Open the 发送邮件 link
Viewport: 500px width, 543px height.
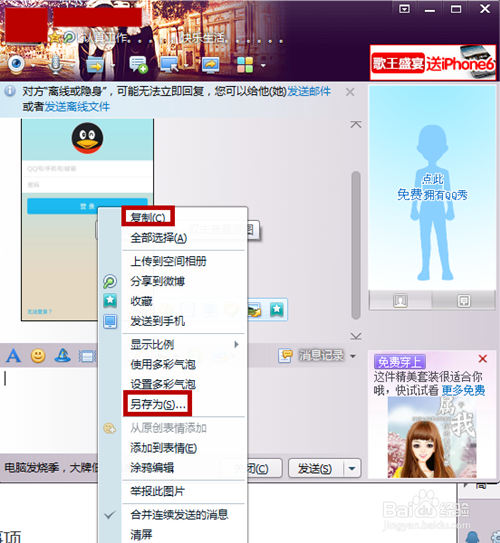[x=309, y=91]
